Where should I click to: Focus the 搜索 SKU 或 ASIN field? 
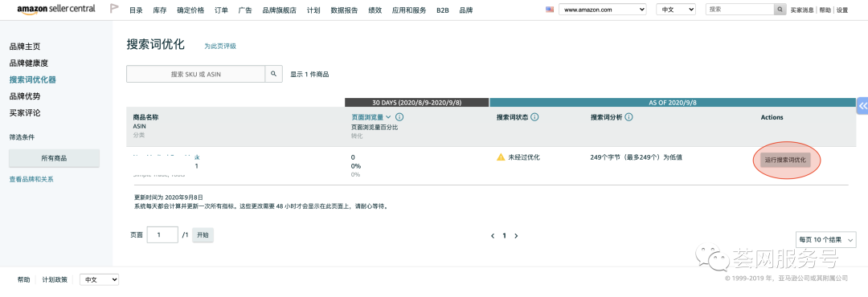(x=196, y=74)
